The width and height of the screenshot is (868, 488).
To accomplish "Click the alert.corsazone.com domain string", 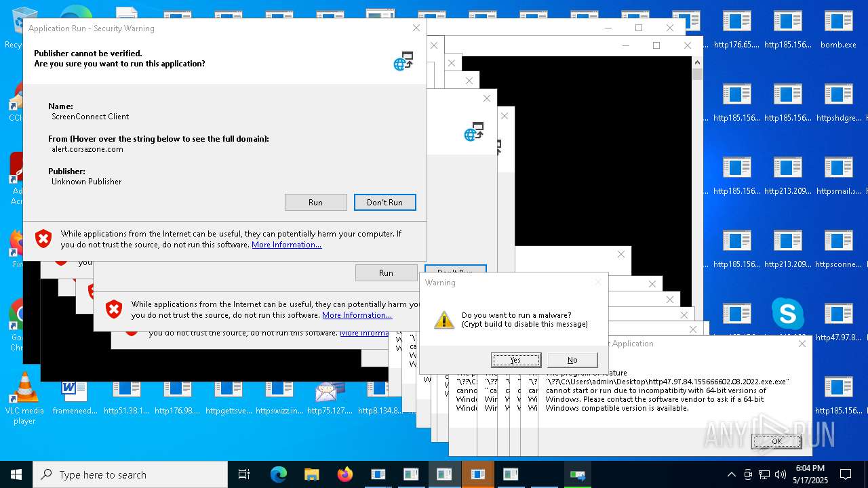I will pos(87,149).
